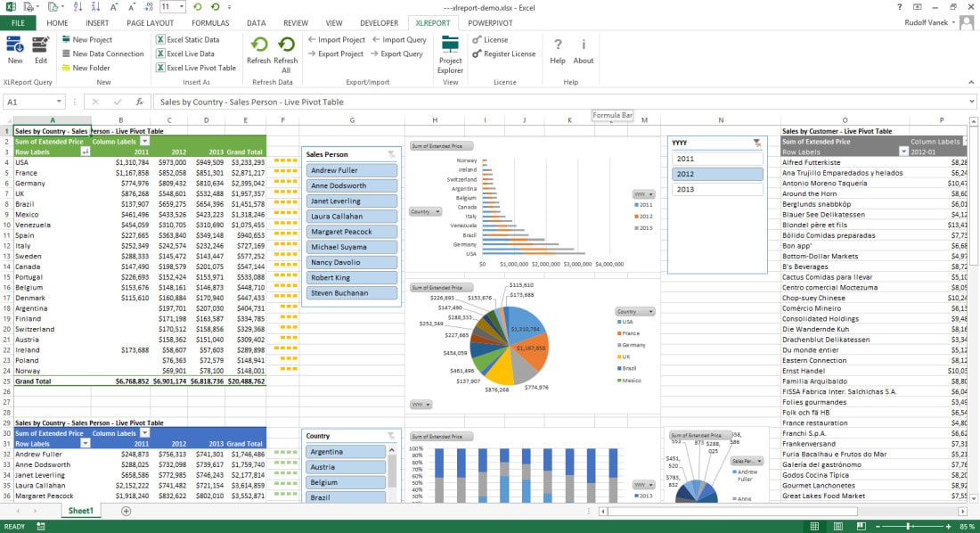Click the Export Project button
Viewport: 980px width, 533px height.
[x=335, y=53]
